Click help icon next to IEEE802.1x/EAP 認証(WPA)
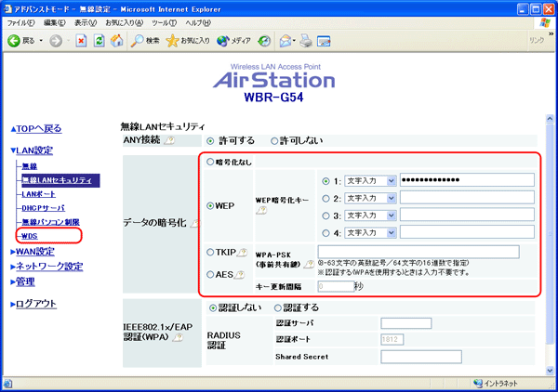This screenshot has height=392, width=558. 178,337
